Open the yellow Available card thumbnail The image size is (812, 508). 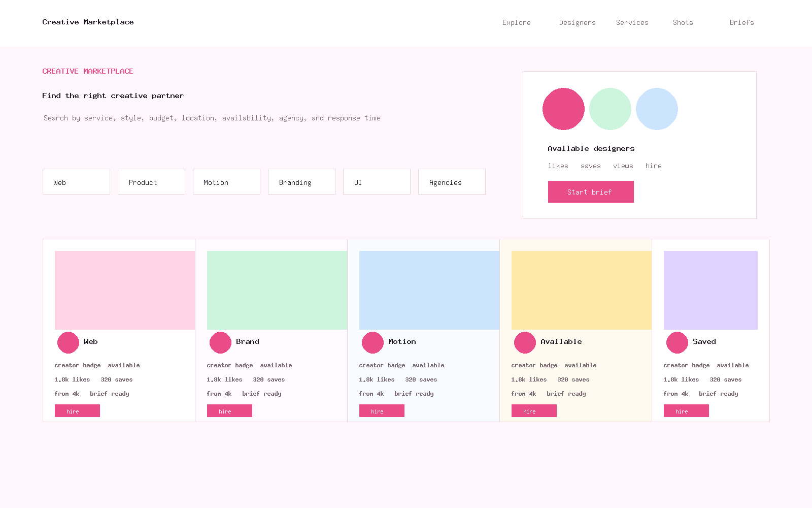[582, 290]
